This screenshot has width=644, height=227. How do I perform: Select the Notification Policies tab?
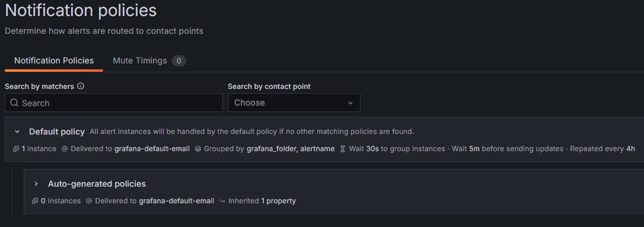54,61
